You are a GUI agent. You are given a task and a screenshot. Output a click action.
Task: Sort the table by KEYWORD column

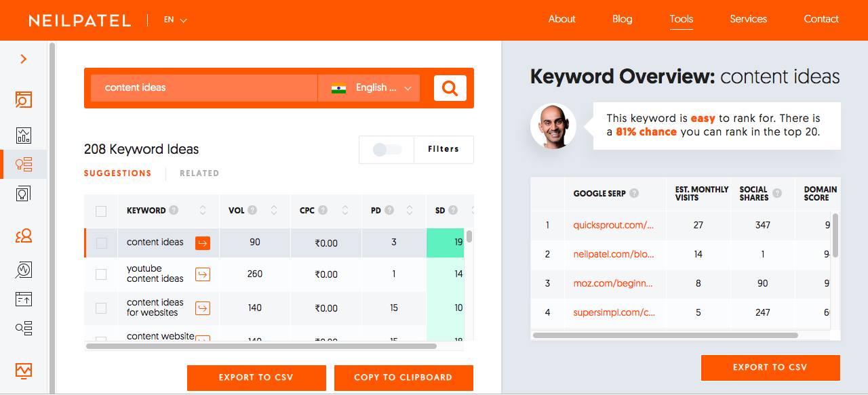click(x=203, y=211)
